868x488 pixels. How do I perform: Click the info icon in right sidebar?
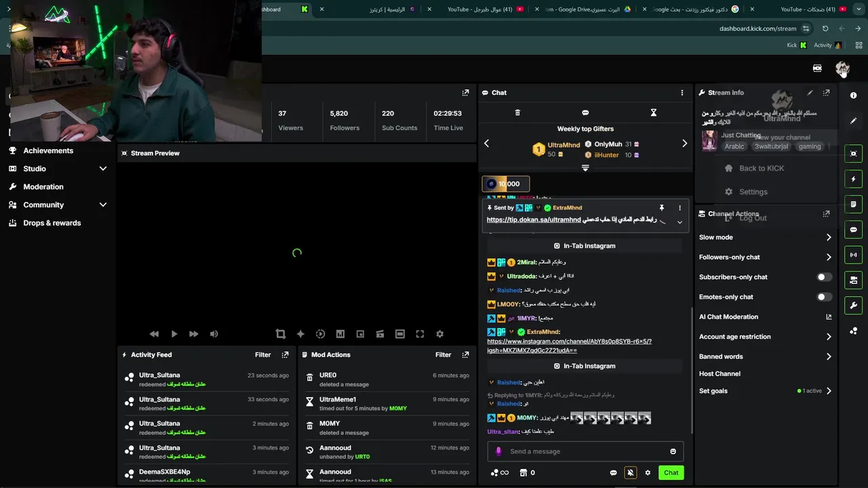click(x=854, y=96)
